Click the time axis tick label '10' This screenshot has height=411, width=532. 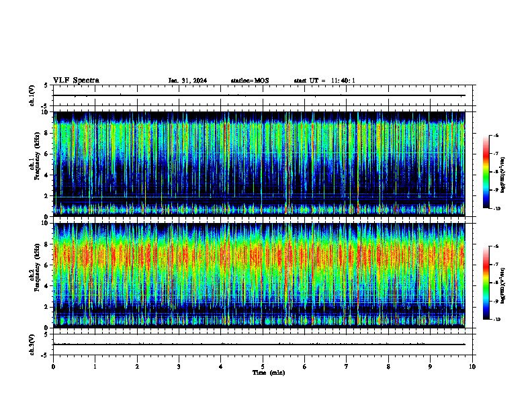pyautogui.click(x=472, y=367)
